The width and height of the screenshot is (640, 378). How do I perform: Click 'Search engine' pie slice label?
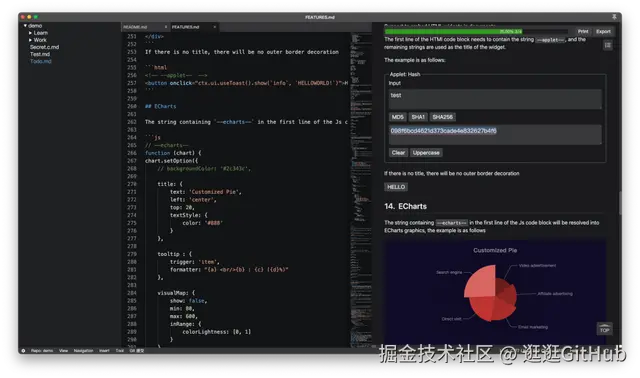449,272
